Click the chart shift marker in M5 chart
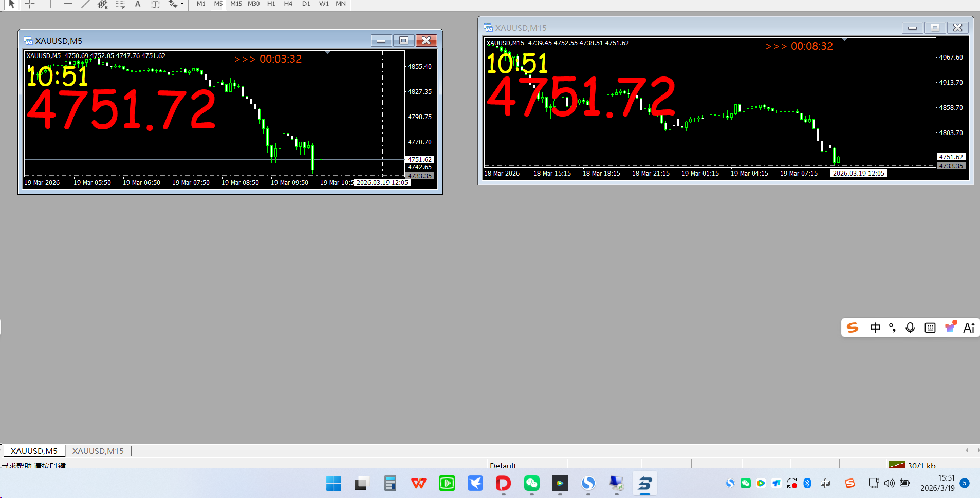Viewport: 980px width, 498px height. pyautogui.click(x=328, y=52)
